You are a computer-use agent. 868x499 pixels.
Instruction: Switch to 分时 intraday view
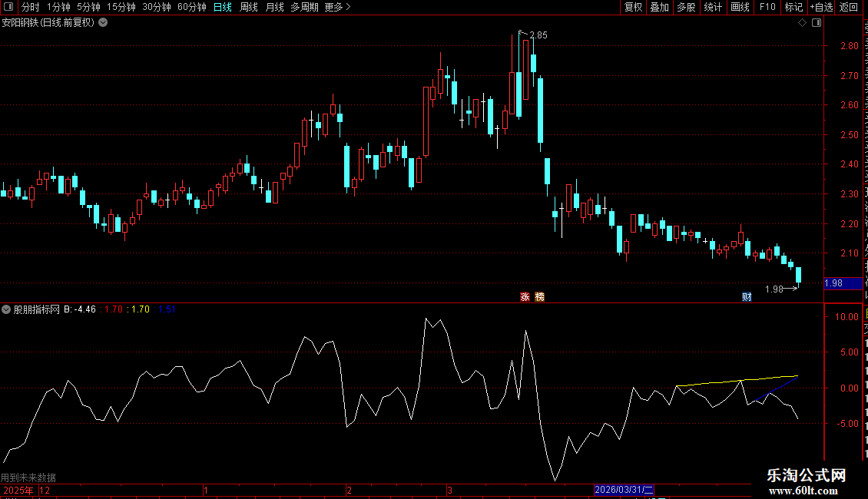coord(31,7)
